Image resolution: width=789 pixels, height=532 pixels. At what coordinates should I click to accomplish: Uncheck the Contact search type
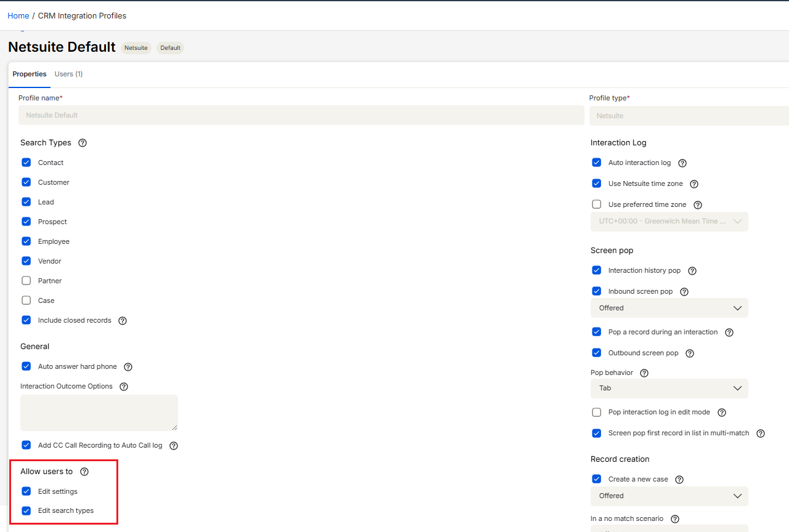point(26,163)
